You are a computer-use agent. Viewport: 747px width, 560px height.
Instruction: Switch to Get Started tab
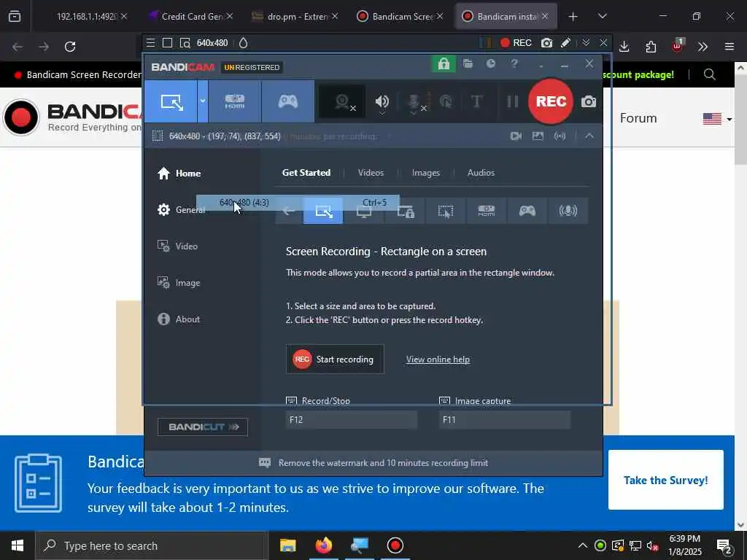(306, 173)
